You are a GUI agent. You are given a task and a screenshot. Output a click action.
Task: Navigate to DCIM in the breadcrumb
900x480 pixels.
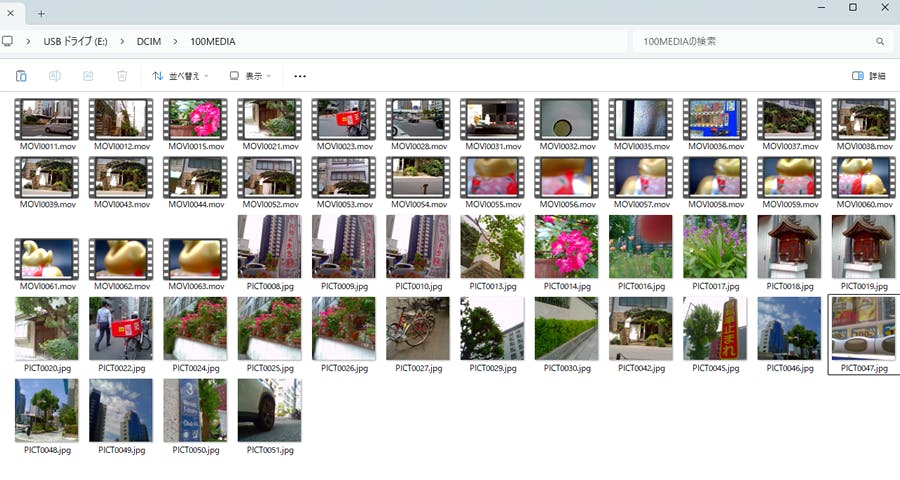149,42
